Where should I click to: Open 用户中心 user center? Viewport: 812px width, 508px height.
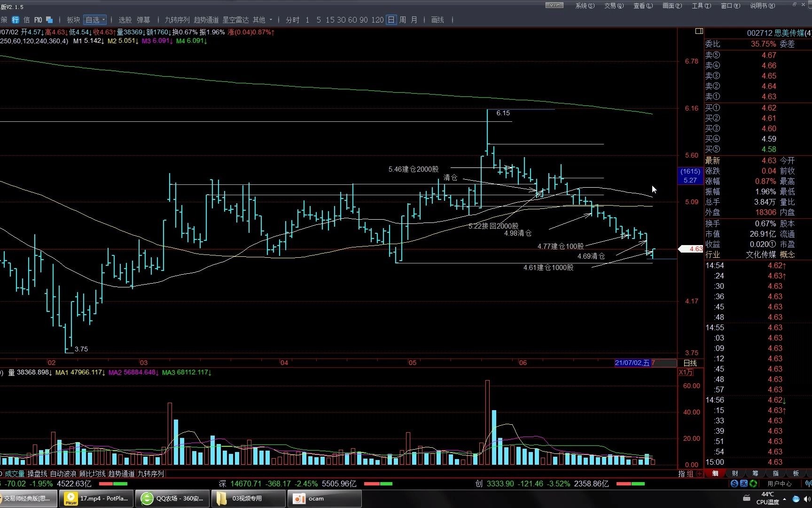coord(779,484)
